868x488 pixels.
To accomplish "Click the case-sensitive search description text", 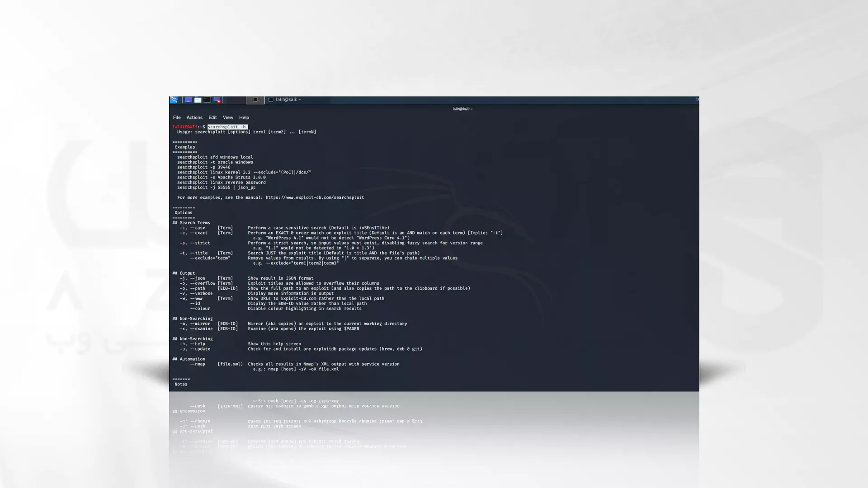I will 318,228.
